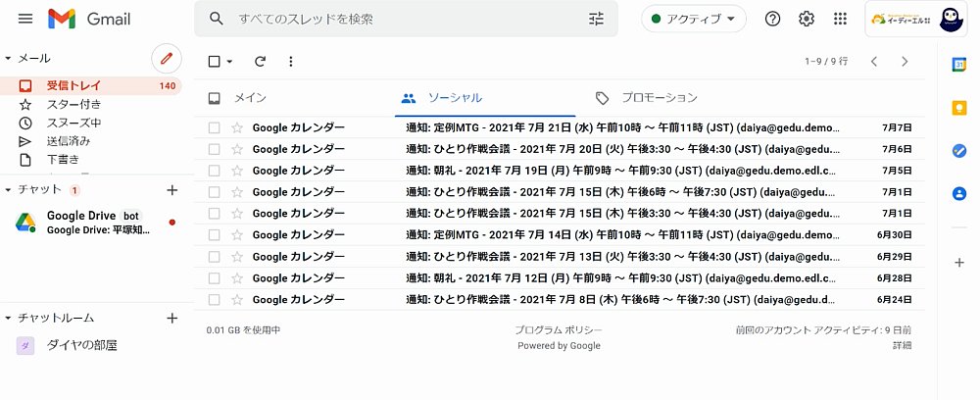This screenshot has width=980, height=400.
Task: Collapse the チャットルーム section
Action: point(8,318)
